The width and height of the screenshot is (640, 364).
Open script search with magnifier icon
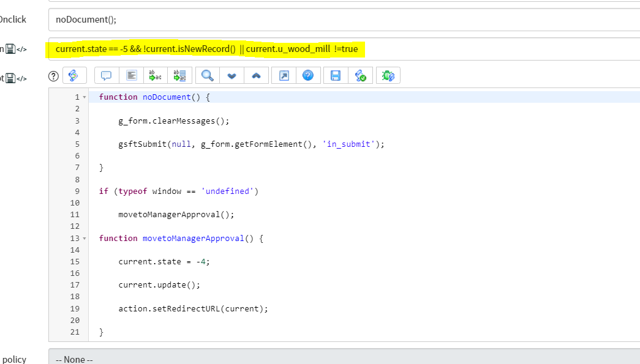tap(208, 75)
